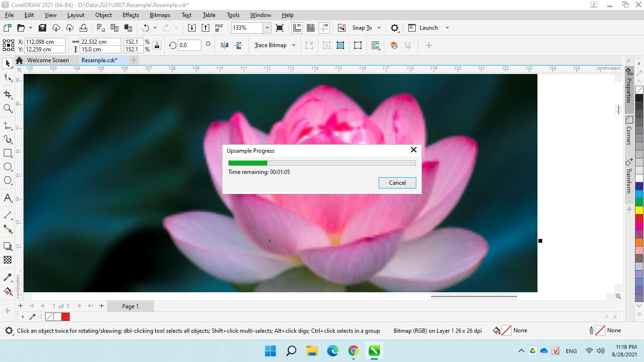Activate the Color Eyedropper tool

[8, 277]
